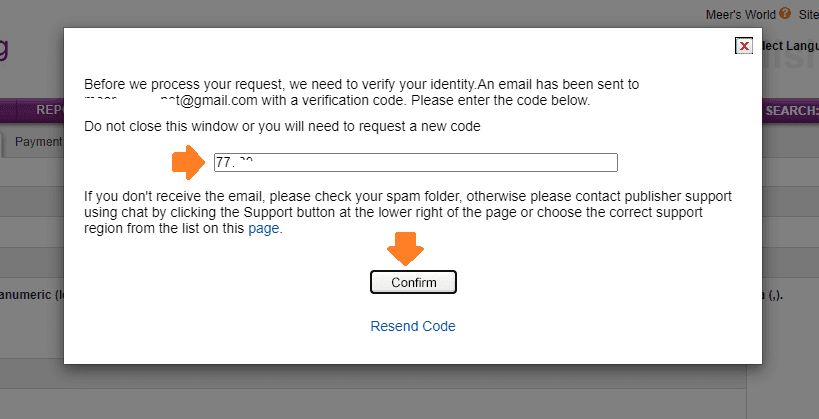The image size is (819, 419).
Task: Focus the verification code input field
Action: pos(416,162)
